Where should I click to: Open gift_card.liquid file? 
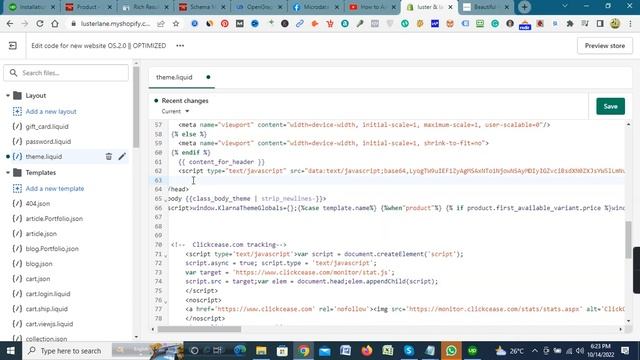click(x=47, y=127)
